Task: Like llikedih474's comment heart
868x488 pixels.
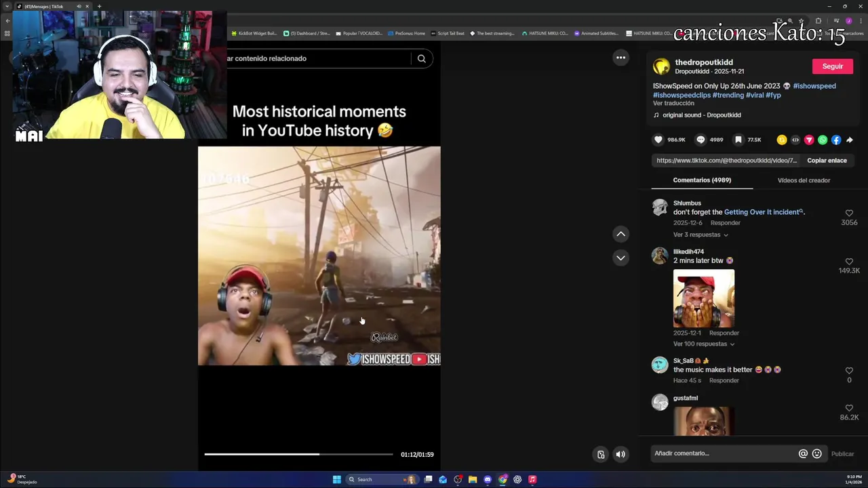Action: click(x=849, y=261)
